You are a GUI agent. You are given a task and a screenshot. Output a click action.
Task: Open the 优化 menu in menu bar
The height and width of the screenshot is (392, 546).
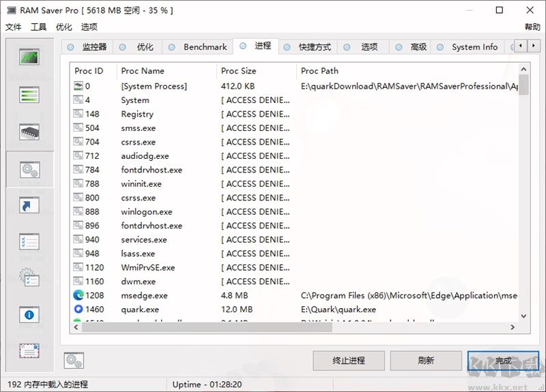pos(63,27)
